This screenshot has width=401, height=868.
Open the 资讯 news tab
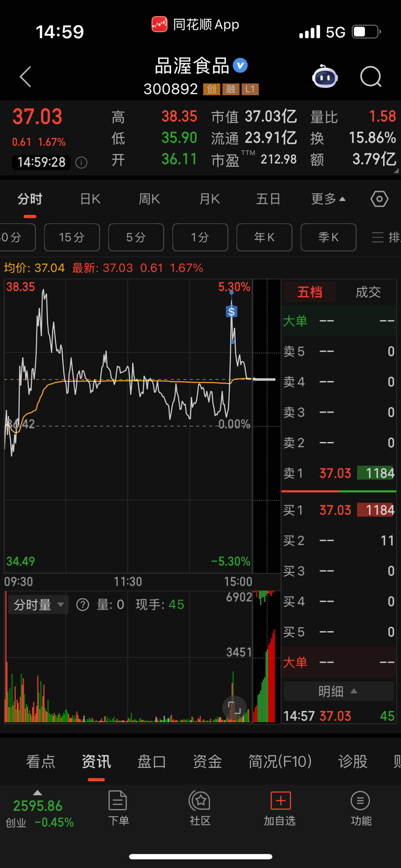tap(96, 762)
